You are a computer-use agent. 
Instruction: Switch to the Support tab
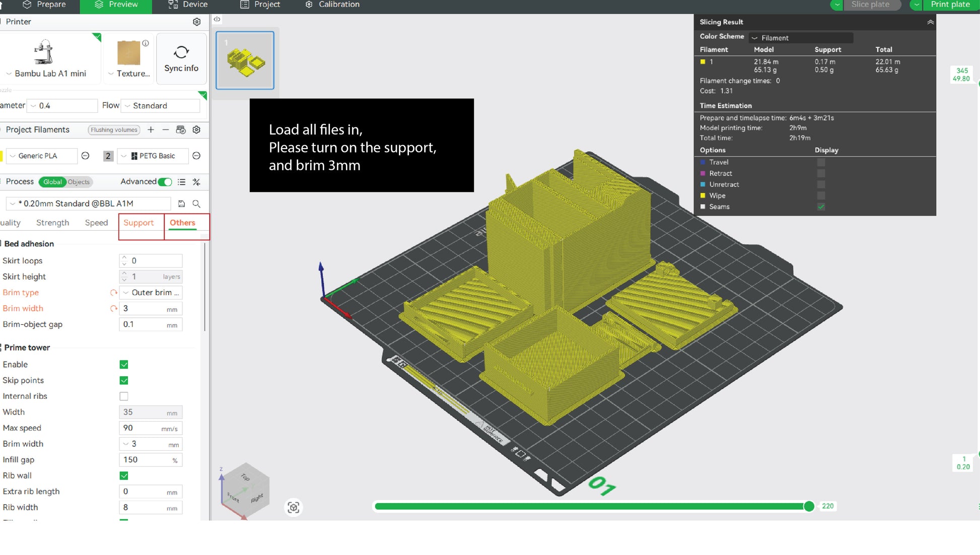coord(138,223)
